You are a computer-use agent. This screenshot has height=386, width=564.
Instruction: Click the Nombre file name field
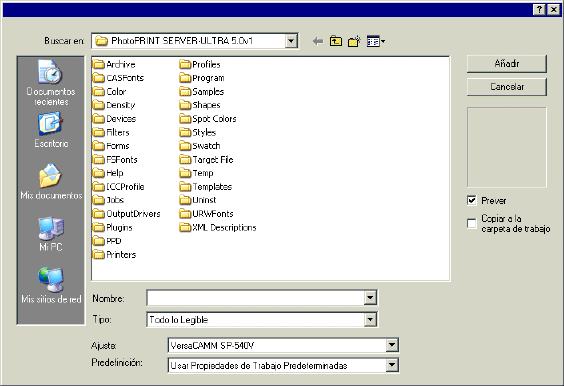(256, 298)
